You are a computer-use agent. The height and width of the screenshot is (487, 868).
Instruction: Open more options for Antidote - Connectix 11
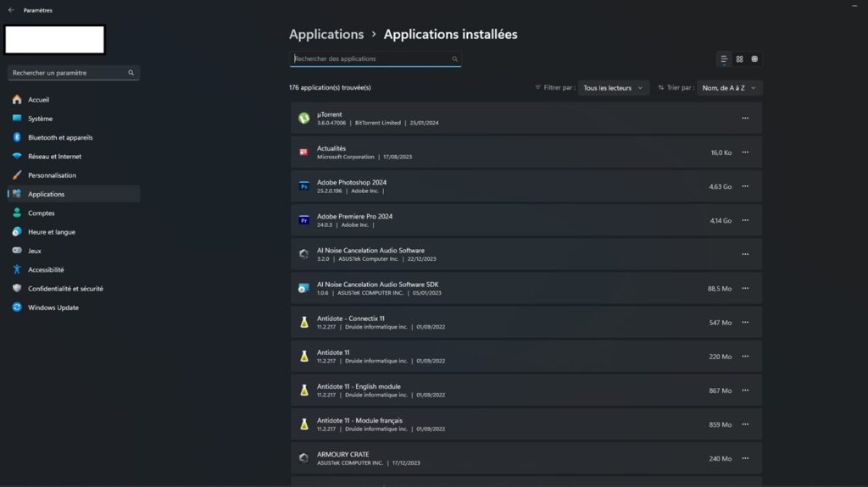click(745, 322)
